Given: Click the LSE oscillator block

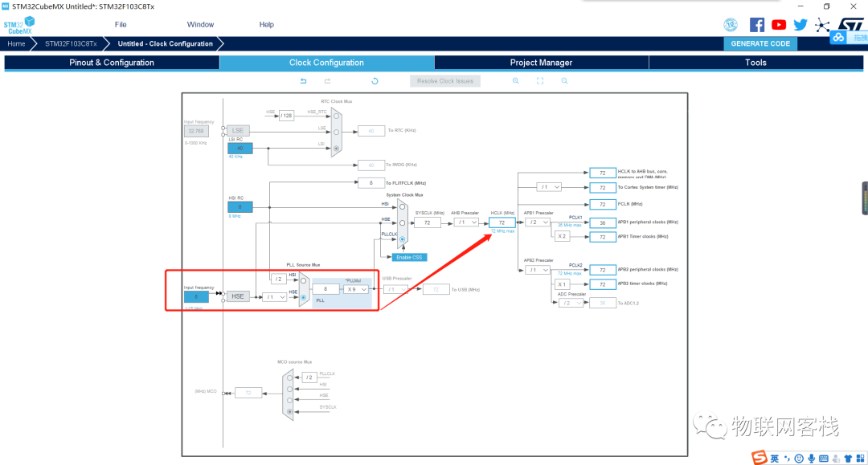Looking at the screenshot, I should 238,130.
